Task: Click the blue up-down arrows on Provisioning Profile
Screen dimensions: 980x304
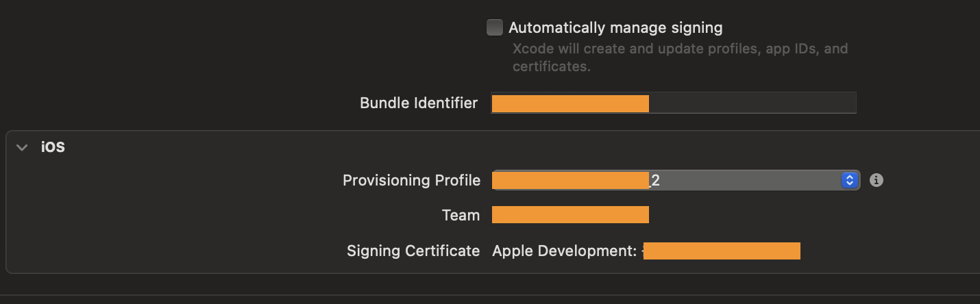Action: click(x=850, y=181)
